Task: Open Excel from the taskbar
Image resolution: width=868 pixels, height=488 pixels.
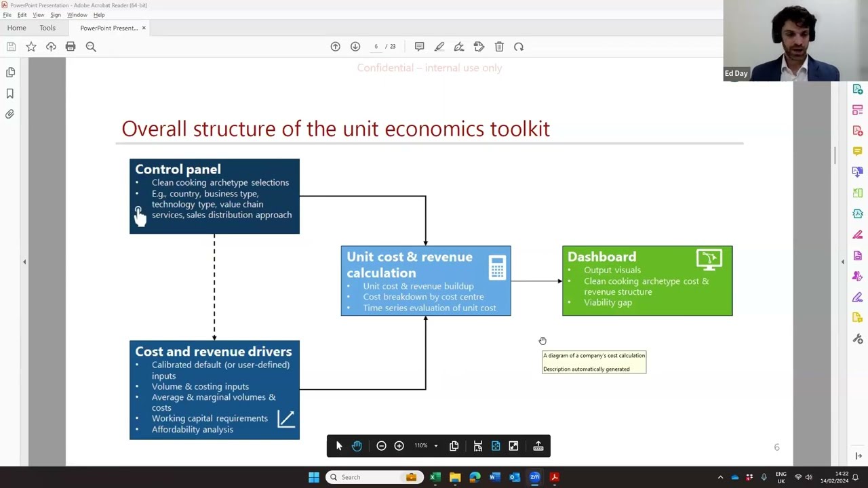Action: [435, 477]
